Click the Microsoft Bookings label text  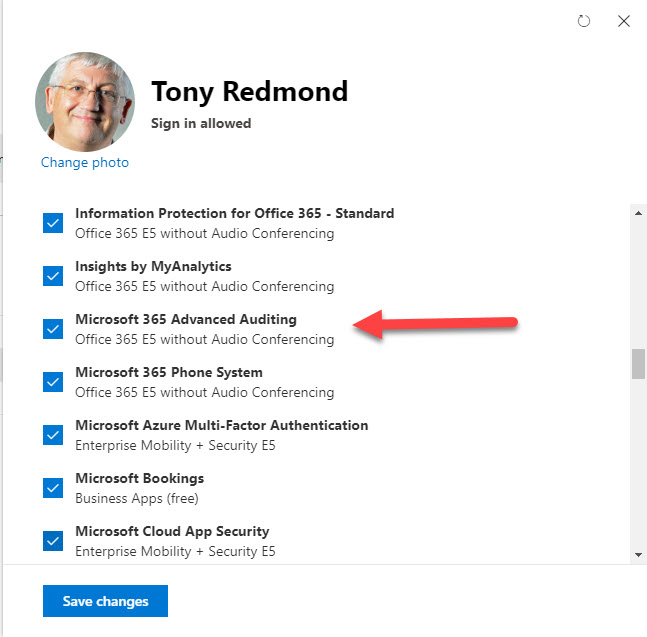coord(139,478)
